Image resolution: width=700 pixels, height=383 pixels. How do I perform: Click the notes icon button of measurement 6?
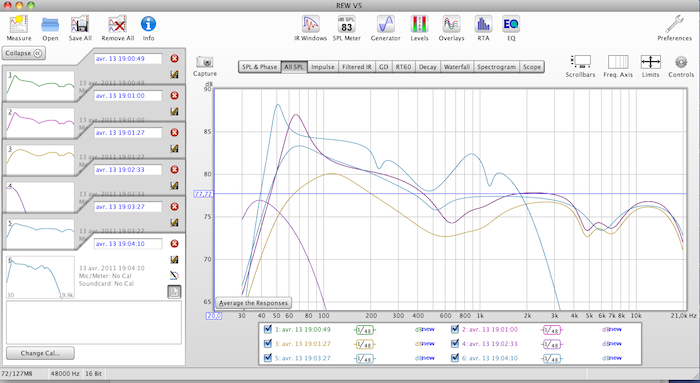pyautogui.click(x=174, y=291)
